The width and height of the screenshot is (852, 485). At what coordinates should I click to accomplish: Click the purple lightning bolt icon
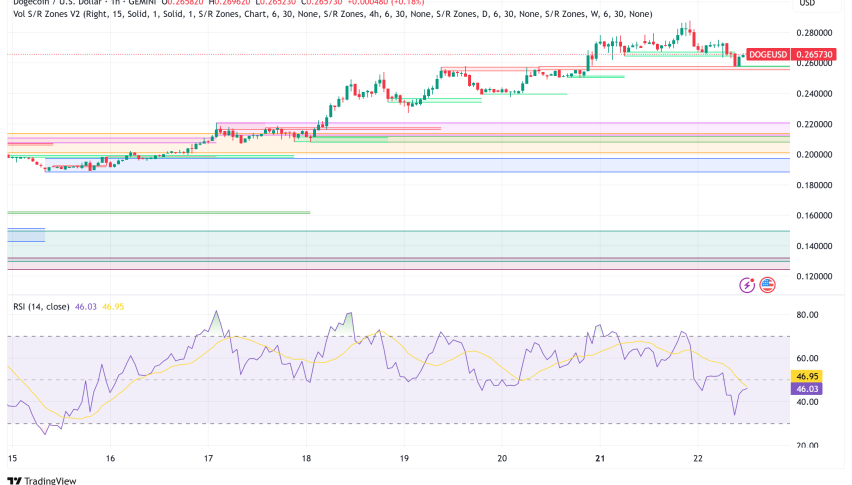tap(747, 285)
